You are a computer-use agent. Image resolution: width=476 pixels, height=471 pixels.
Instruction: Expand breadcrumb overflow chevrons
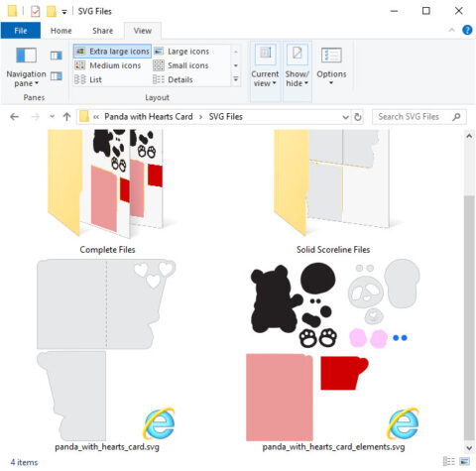click(96, 117)
